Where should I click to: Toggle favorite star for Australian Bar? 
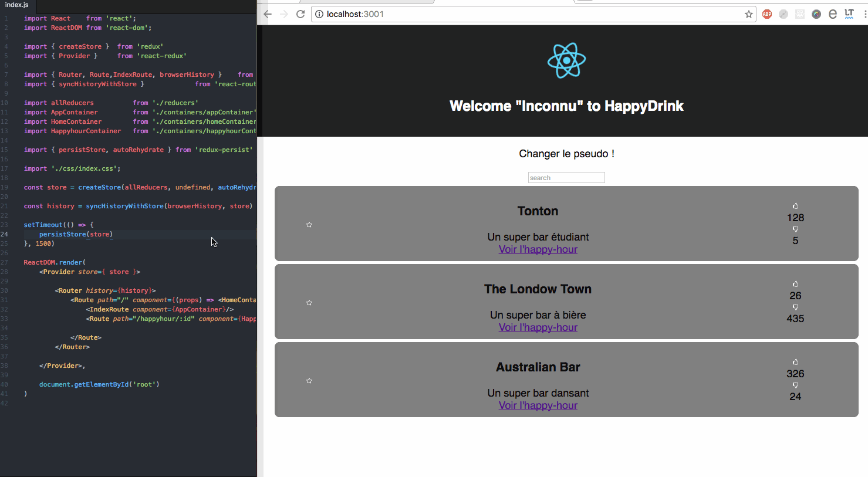coord(309,381)
